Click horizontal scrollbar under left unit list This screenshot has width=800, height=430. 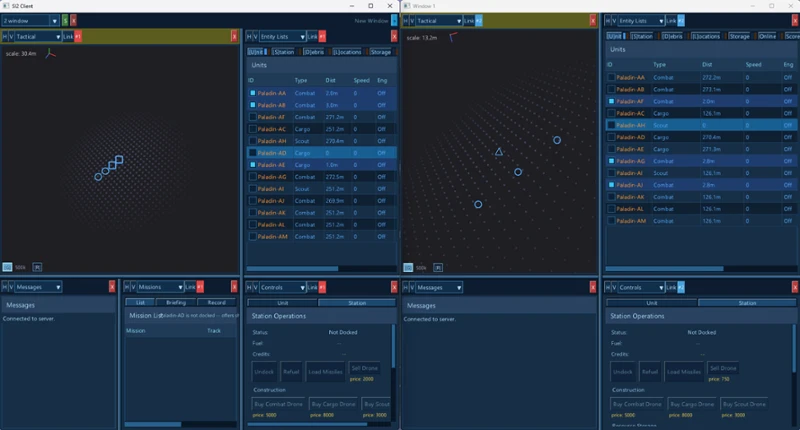tap(292, 268)
